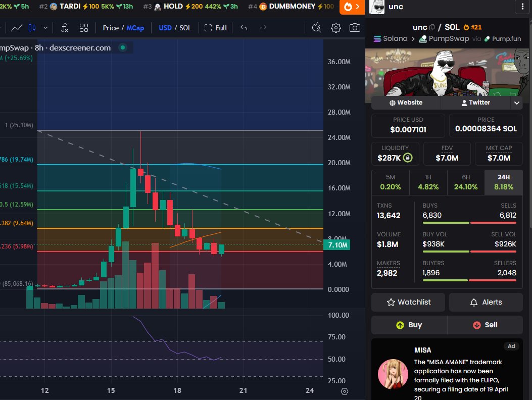Click the unc token banner image
This screenshot has width=532, height=400.
pos(447,72)
